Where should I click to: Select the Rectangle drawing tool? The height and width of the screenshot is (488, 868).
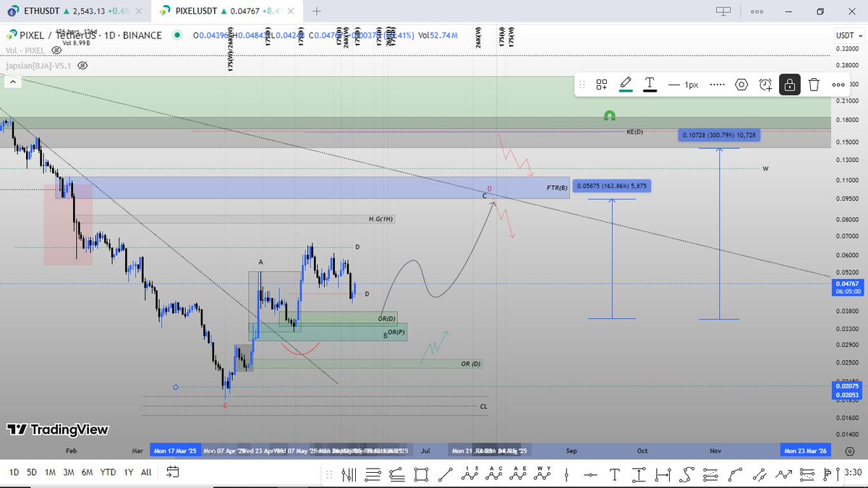421,474
